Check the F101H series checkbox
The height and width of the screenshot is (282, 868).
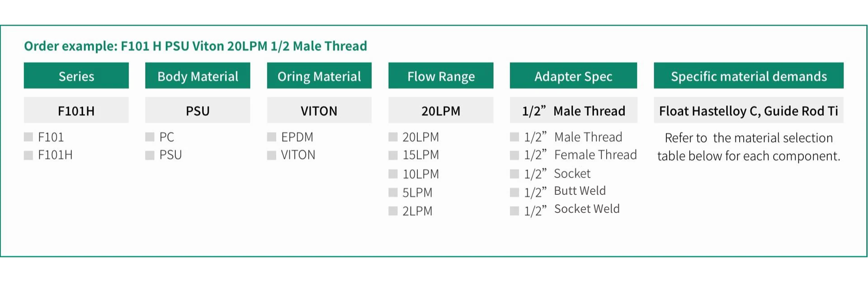coord(28,155)
